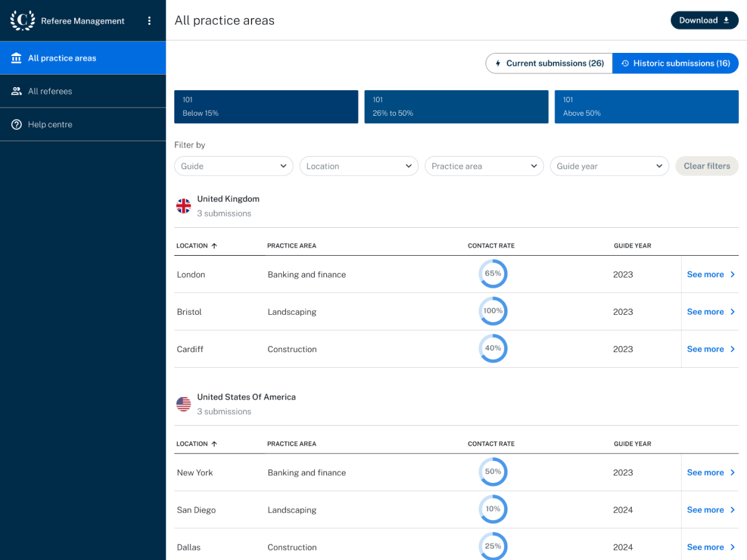This screenshot has height=560, width=747.
Task: Open the three-dot menu beside Referee Management
Action: point(149,21)
